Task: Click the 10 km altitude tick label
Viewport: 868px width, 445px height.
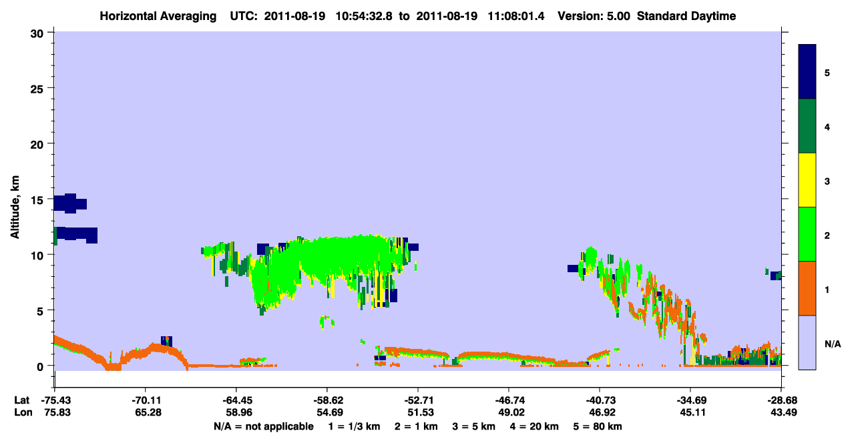Action: click(x=39, y=255)
